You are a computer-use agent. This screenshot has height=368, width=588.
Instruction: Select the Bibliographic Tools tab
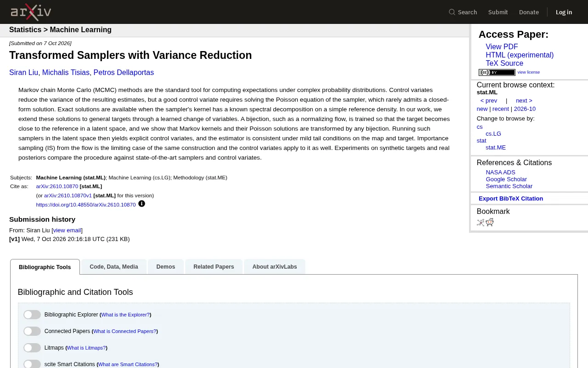pos(45,267)
